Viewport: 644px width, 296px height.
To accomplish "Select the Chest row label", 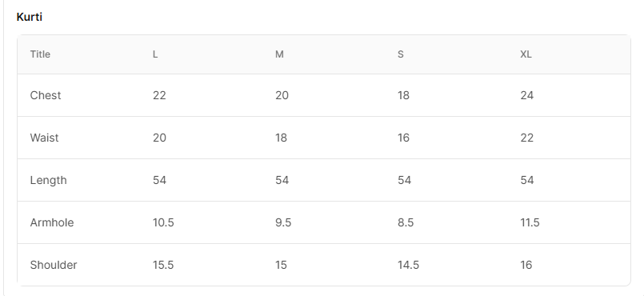I will 46,95.
